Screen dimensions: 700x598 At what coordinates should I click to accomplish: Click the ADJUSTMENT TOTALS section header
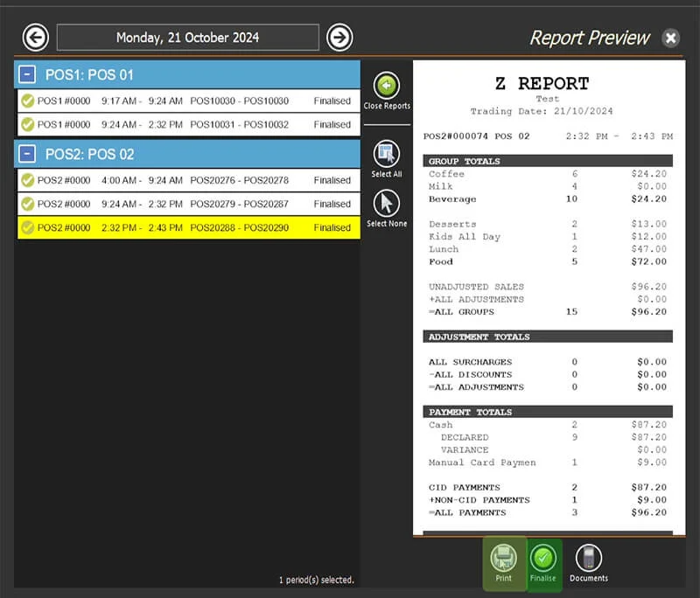548,337
